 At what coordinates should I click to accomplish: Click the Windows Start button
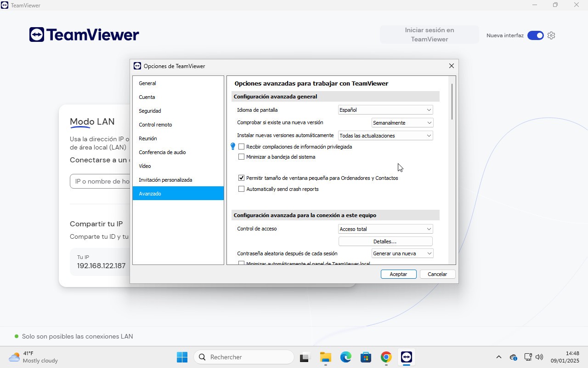182,357
